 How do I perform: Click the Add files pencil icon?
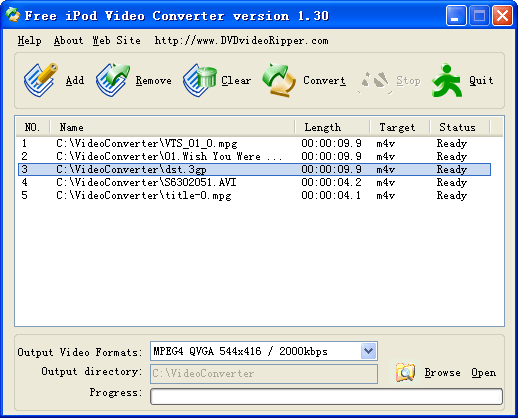click(41, 80)
